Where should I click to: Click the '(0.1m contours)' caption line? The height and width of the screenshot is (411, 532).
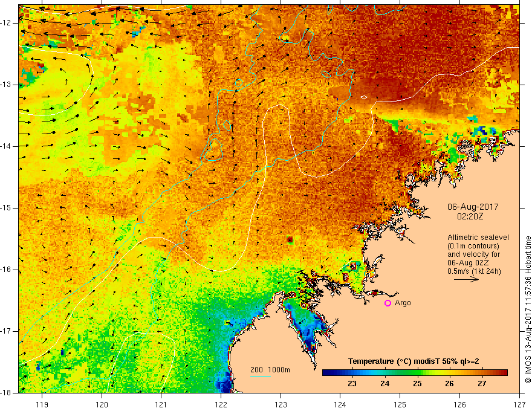click(x=473, y=246)
